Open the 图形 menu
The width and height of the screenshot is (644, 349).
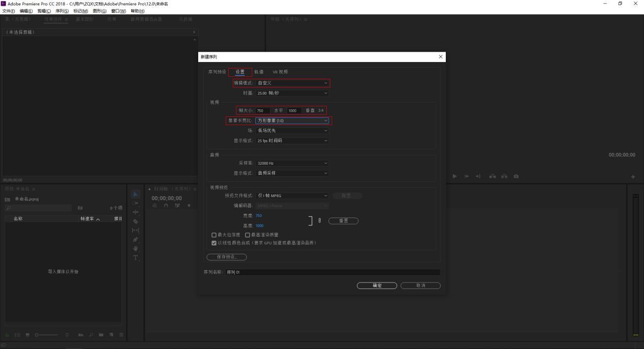pyautogui.click(x=100, y=11)
